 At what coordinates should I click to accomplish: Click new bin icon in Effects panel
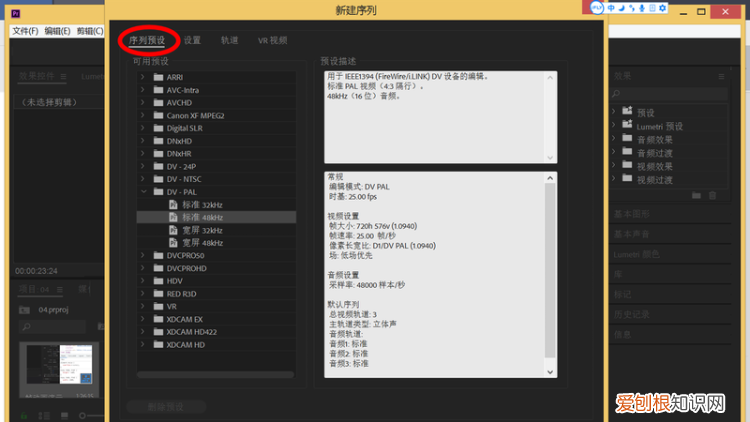pyautogui.click(x=696, y=195)
